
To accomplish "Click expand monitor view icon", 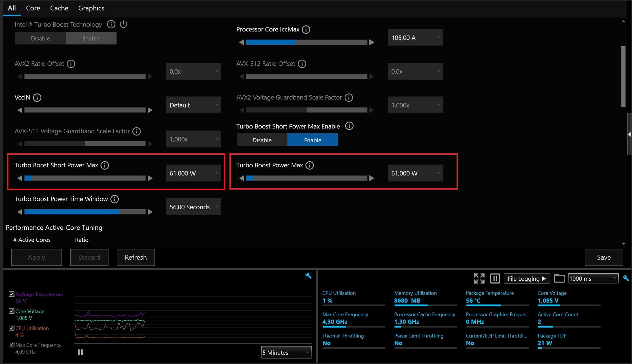I will pyautogui.click(x=479, y=278).
